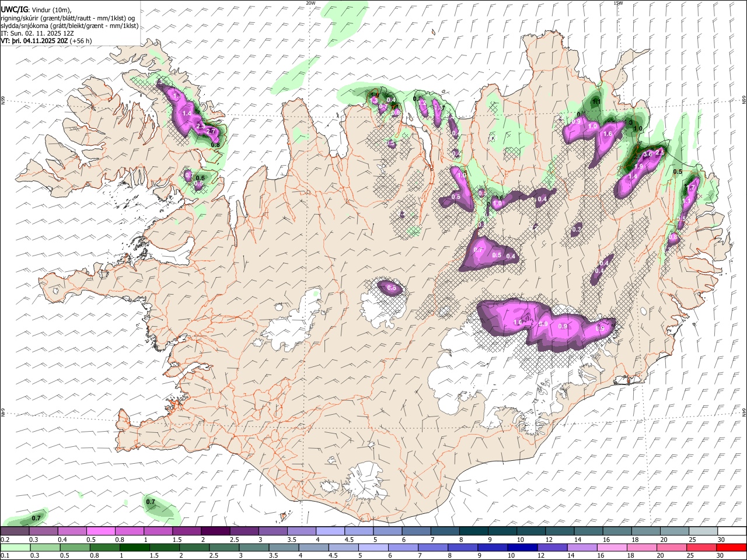Click the 20W longitude label

pos(310,3)
